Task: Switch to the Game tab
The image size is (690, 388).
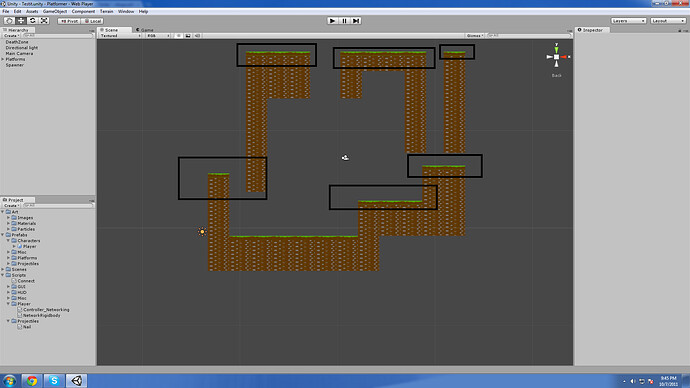Action: (145, 30)
